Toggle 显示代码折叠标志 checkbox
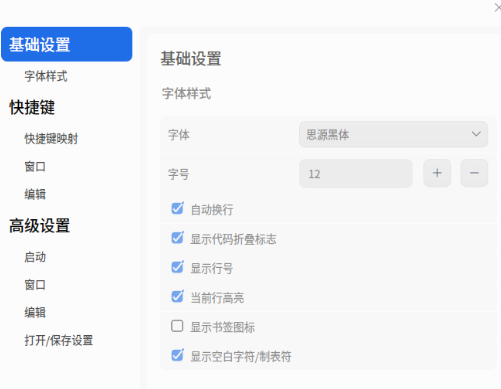 [177, 238]
